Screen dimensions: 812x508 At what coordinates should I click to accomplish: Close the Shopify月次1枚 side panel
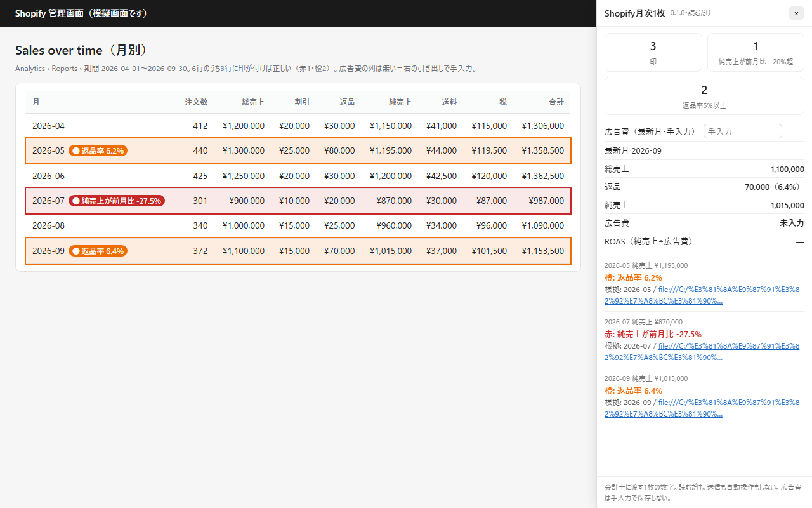[796, 13]
